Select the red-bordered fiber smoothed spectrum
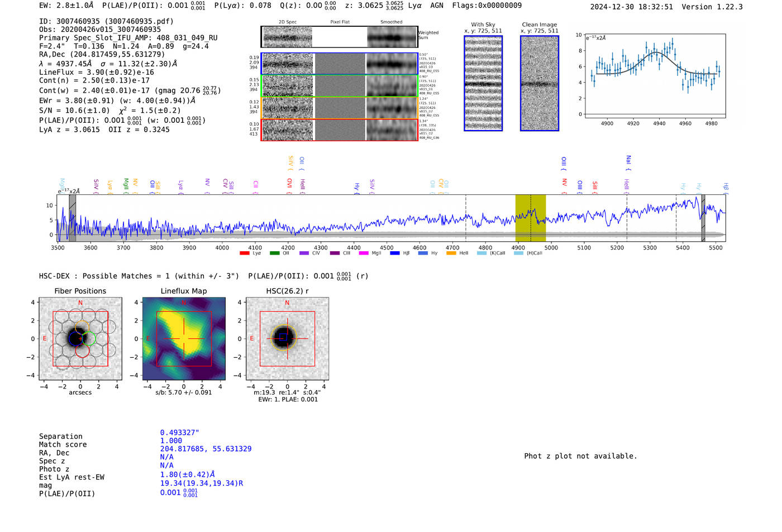The width and height of the screenshot is (782, 532). (392, 130)
